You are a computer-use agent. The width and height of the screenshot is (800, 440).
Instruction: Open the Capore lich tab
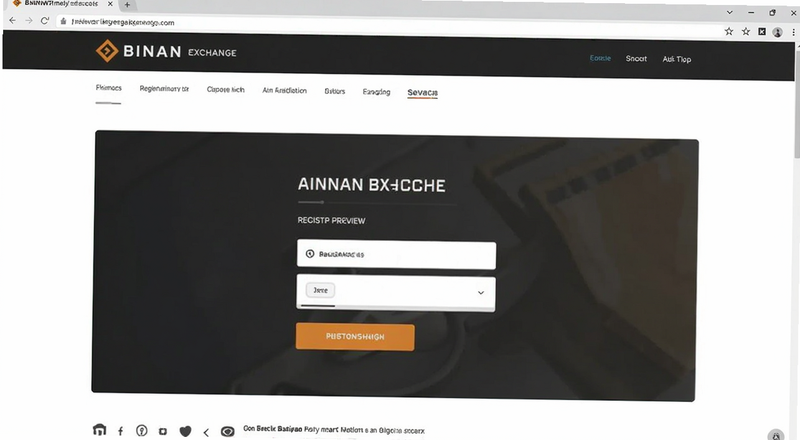click(226, 89)
